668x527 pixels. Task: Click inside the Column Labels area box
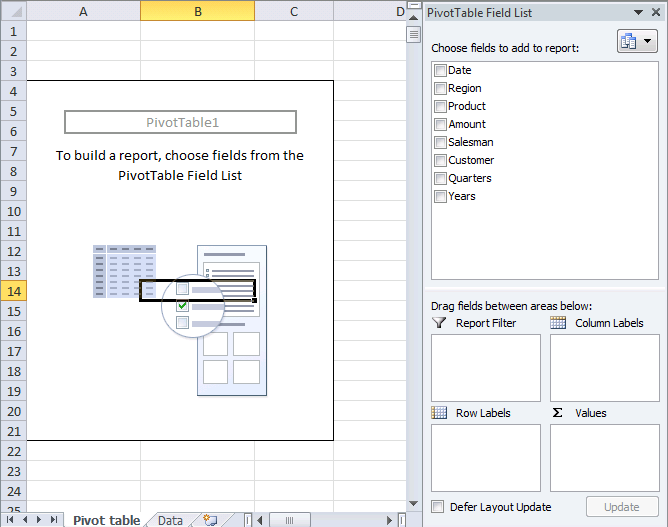[605, 368]
